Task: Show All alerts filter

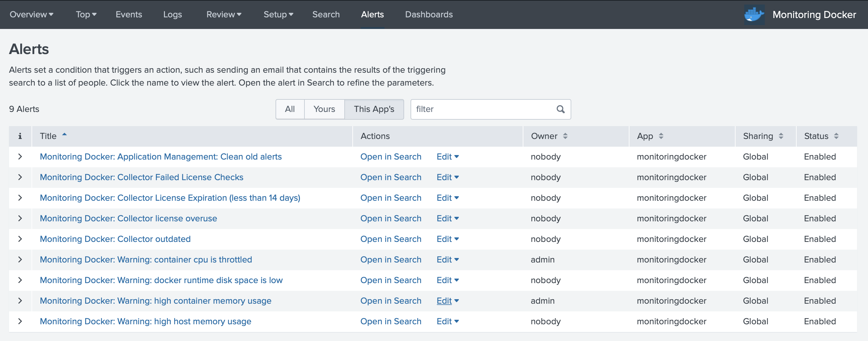Action: click(x=290, y=109)
